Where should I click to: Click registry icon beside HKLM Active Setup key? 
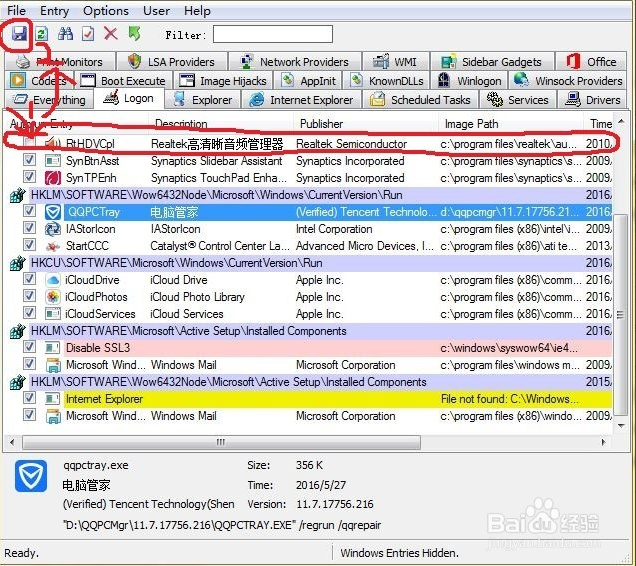(x=17, y=331)
